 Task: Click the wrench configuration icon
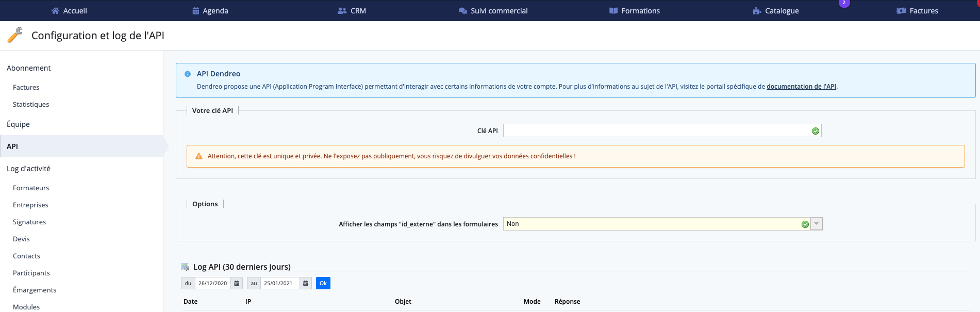coord(15,35)
